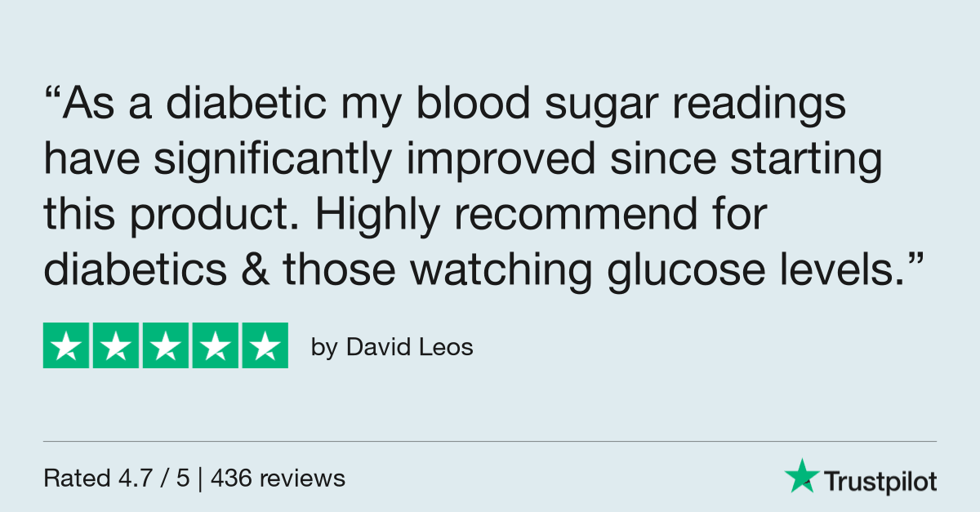Select the fifth green rating star
This screenshot has width=980, height=512.
coord(265,345)
